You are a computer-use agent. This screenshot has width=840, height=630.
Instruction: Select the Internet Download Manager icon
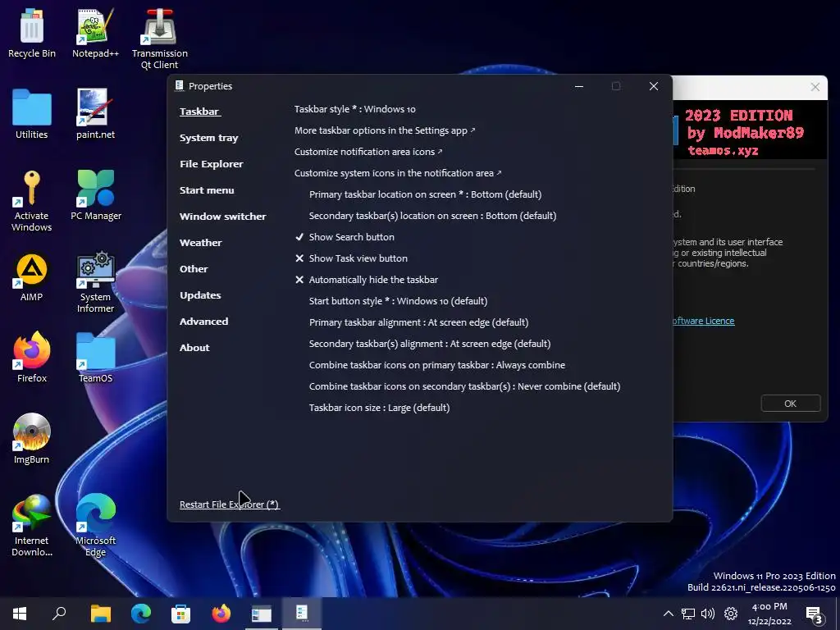[32, 526]
